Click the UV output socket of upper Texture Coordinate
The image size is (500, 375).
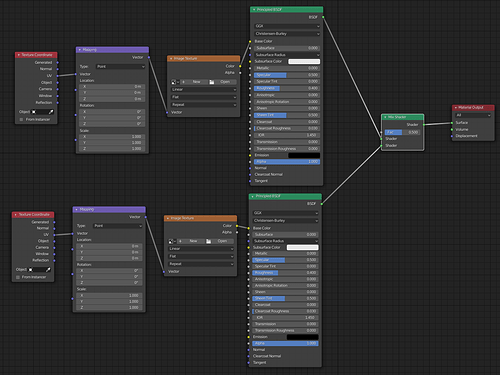[57, 76]
